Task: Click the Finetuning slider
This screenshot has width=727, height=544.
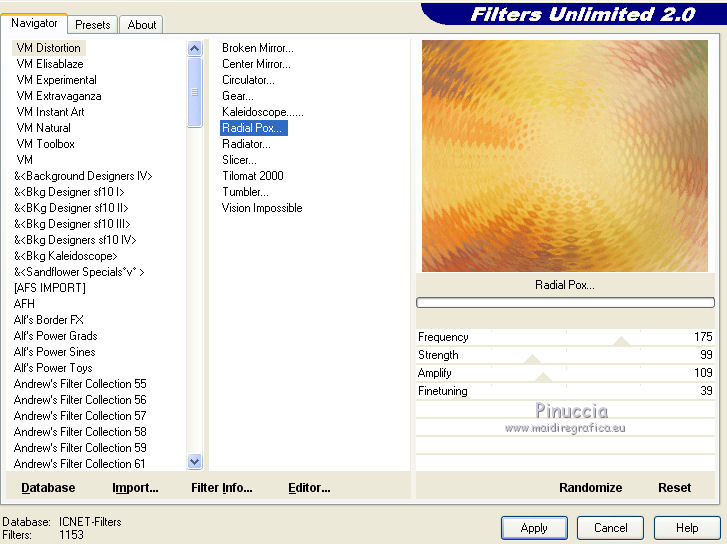Action: pos(565,391)
